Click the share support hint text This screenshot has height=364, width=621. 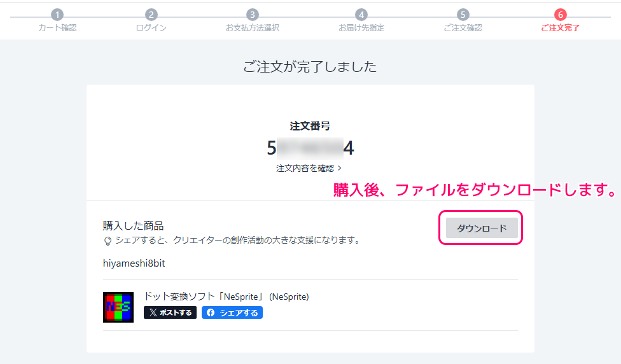(x=237, y=241)
